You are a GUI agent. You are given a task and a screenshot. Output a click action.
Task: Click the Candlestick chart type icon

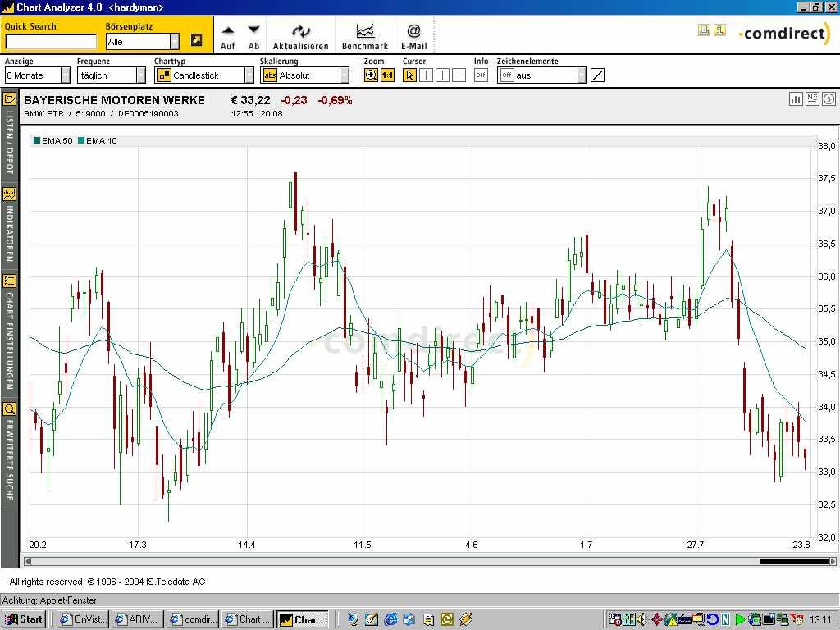click(164, 75)
